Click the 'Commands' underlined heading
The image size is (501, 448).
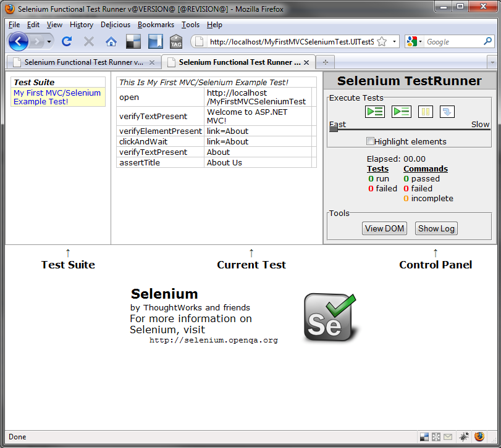(x=426, y=169)
